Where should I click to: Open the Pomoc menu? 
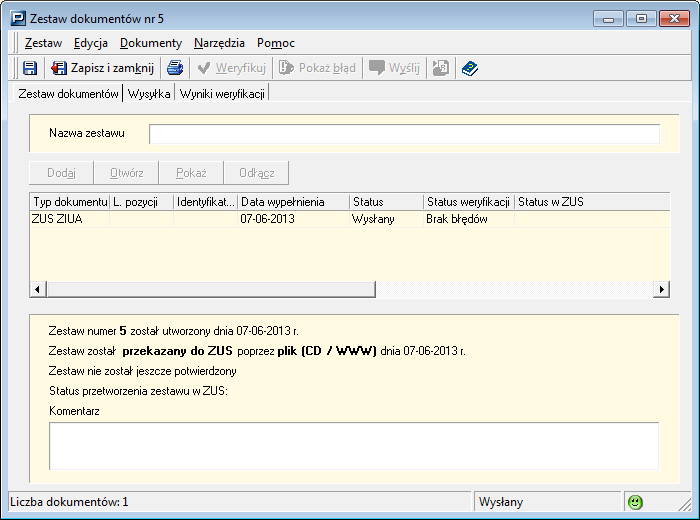pos(275,43)
